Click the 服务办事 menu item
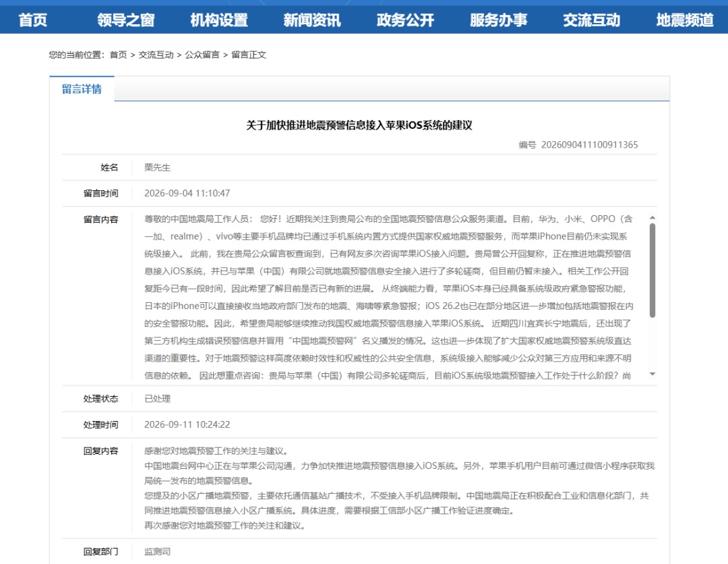This screenshot has height=564, width=728. [499, 20]
